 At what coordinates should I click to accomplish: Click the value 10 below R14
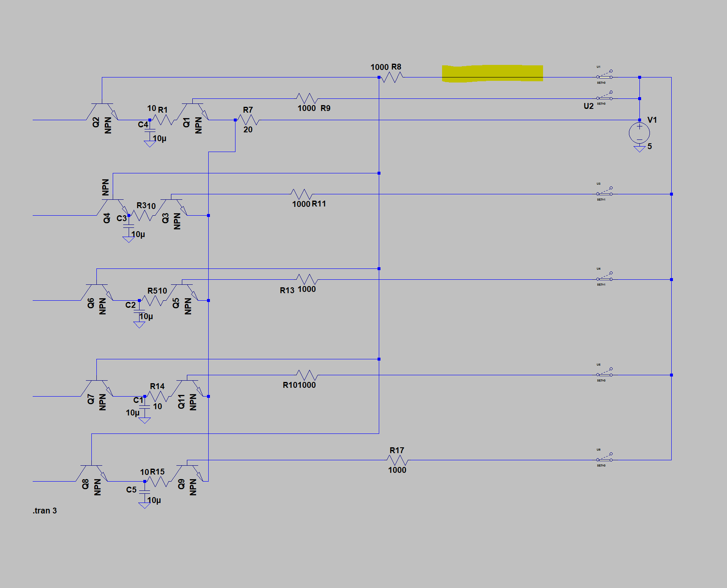click(158, 406)
